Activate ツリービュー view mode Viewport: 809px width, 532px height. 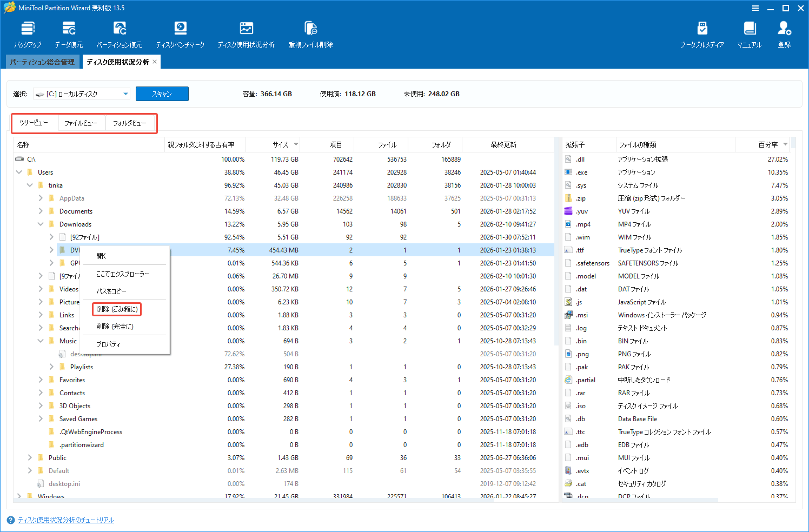pos(35,123)
